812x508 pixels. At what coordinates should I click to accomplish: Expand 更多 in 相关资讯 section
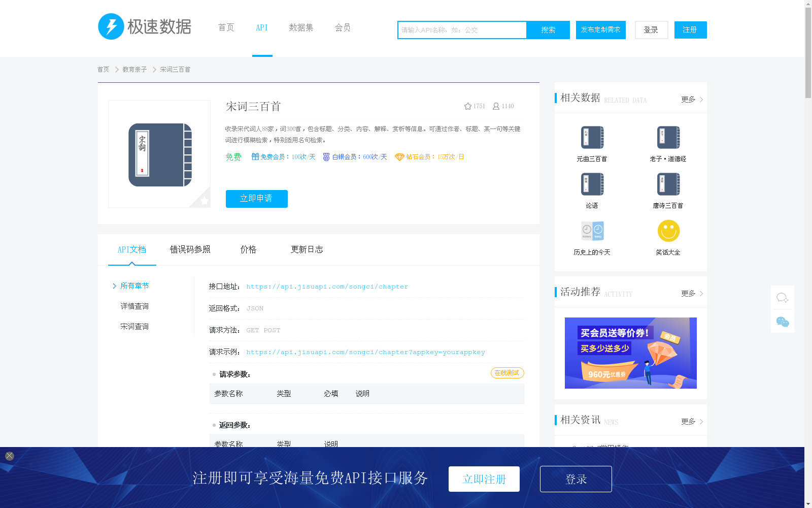pos(692,422)
